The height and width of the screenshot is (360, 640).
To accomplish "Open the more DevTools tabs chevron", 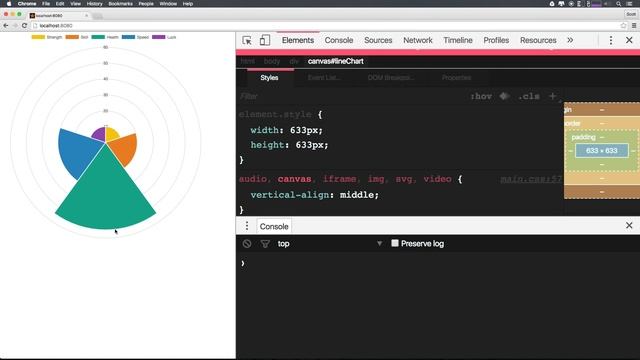I will (x=570, y=40).
